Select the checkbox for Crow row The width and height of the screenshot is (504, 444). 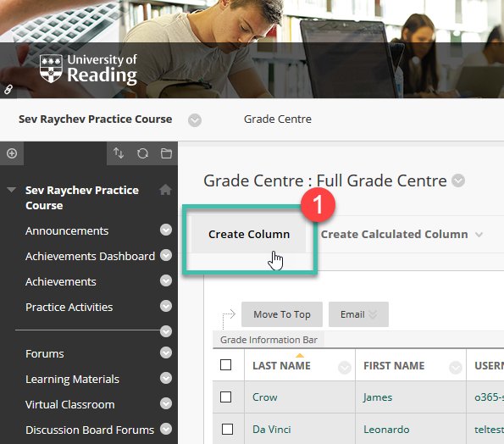(225, 397)
